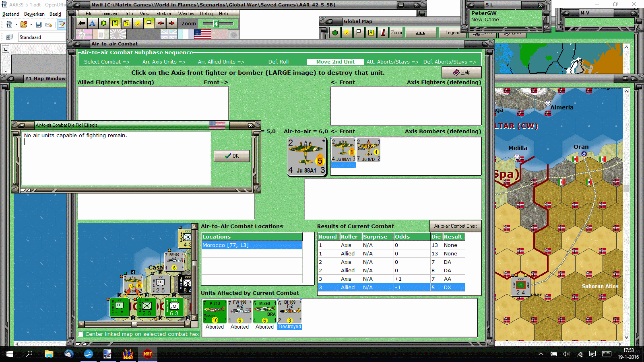Show hidden icons in system tray
The height and width of the screenshot is (362, 644).
tap(541, 354)
